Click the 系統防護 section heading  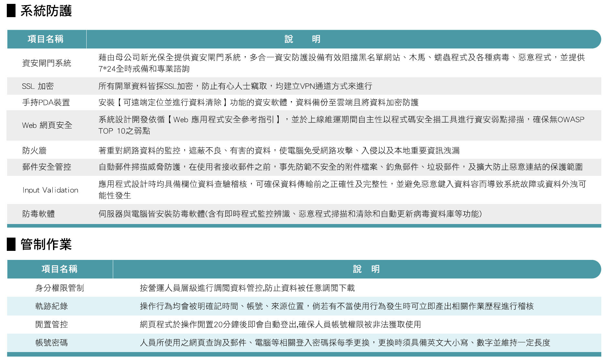[46, 11]
